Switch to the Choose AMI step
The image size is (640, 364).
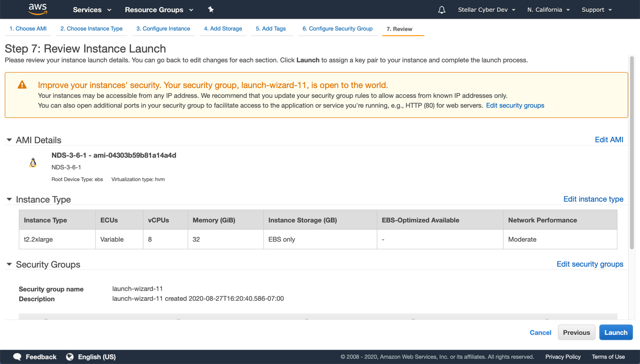28,29
